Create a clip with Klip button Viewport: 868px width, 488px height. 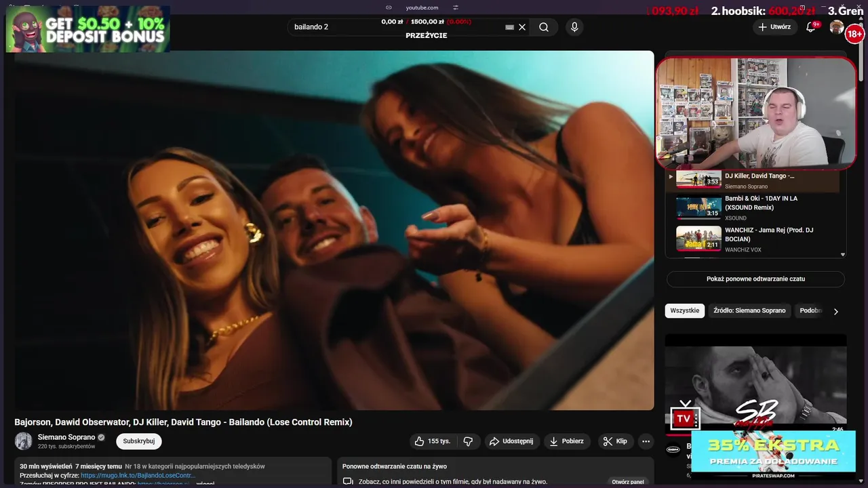[x=615, y=441]
